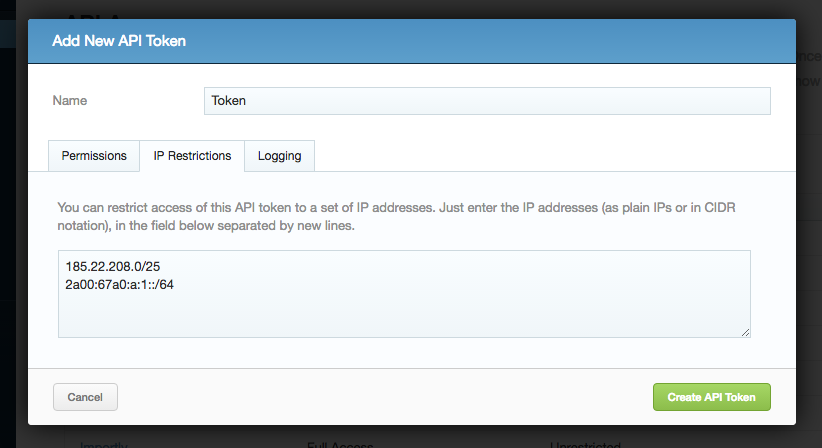Click the Name input field containing Token
This screenshot has width=822, height=448.
click(x=487, y=101)
